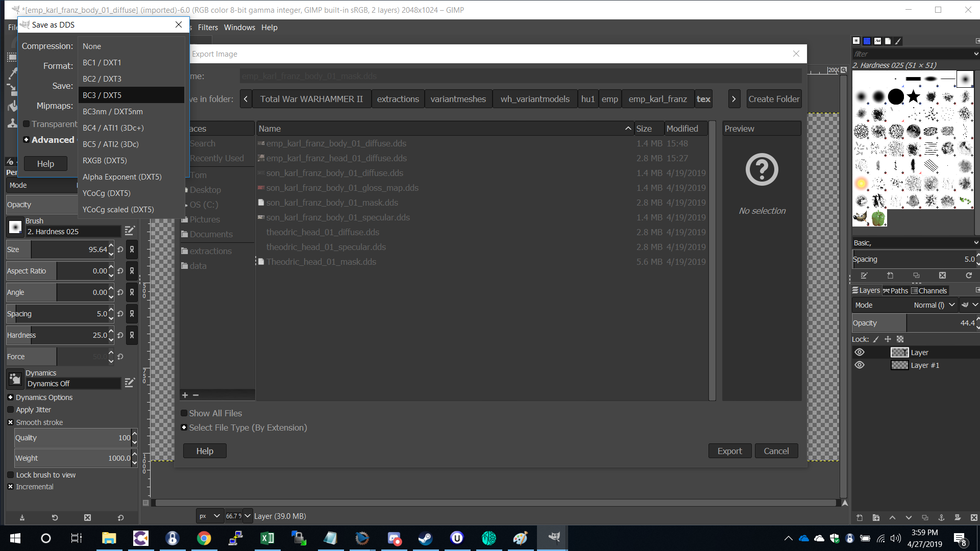Open the brush editor for Hardness 025

[130, 231]
